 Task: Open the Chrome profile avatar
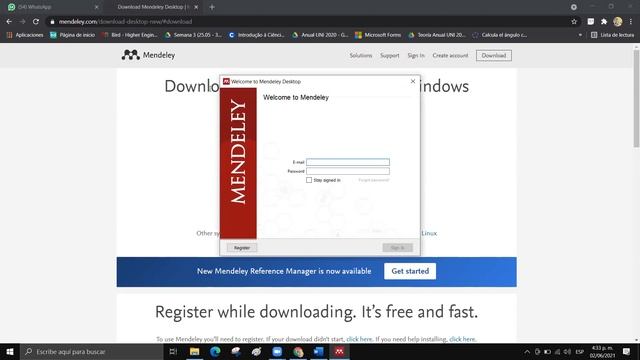click(x=618, y=22)
